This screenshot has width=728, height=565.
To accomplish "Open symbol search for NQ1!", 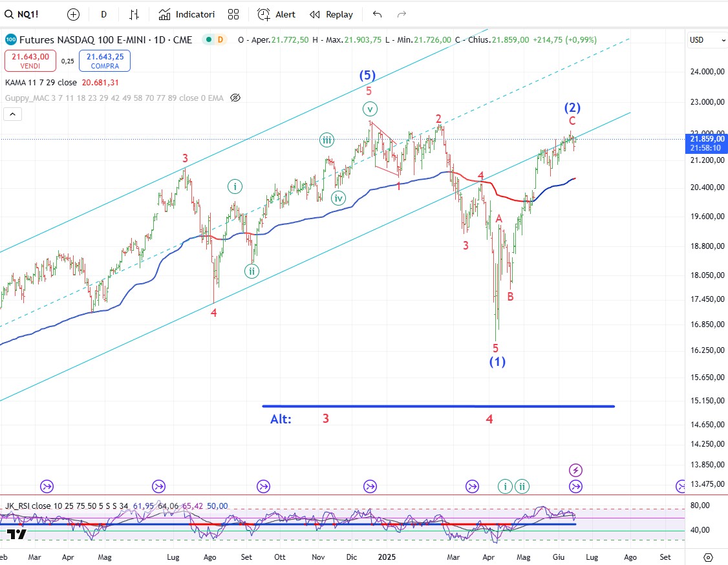I will (x=22, y=14).
